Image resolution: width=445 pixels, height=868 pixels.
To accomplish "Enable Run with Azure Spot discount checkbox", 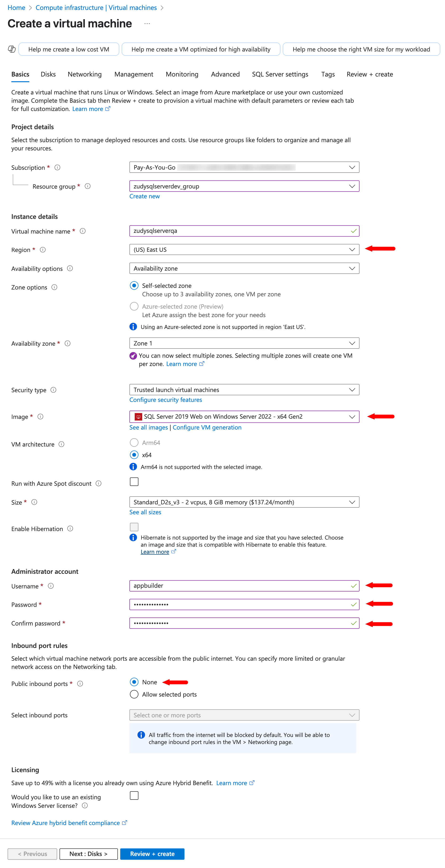I will 134,482.
